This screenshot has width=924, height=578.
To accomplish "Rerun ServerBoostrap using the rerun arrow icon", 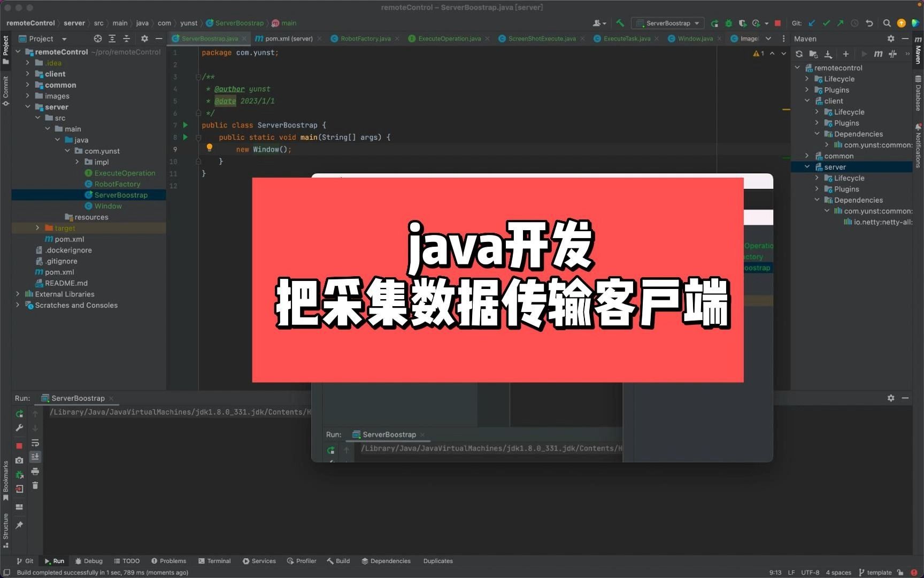I will 19,414.
